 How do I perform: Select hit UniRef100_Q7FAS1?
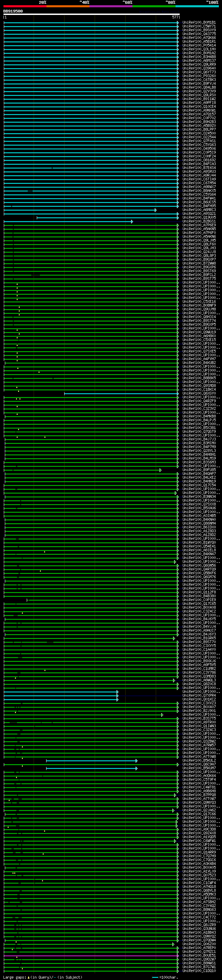(199, 141)
